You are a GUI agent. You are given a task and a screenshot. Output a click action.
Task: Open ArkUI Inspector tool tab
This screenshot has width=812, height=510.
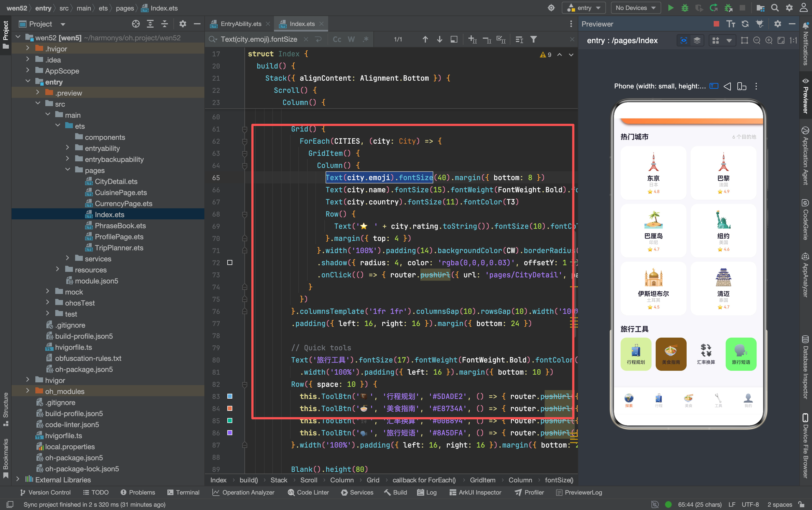coord(476,492)
